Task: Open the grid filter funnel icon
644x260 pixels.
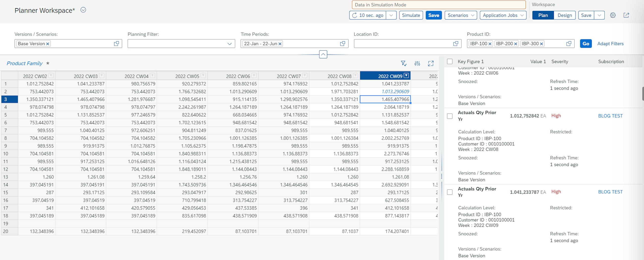Action: pyautogui.click(x=403, y=63)
